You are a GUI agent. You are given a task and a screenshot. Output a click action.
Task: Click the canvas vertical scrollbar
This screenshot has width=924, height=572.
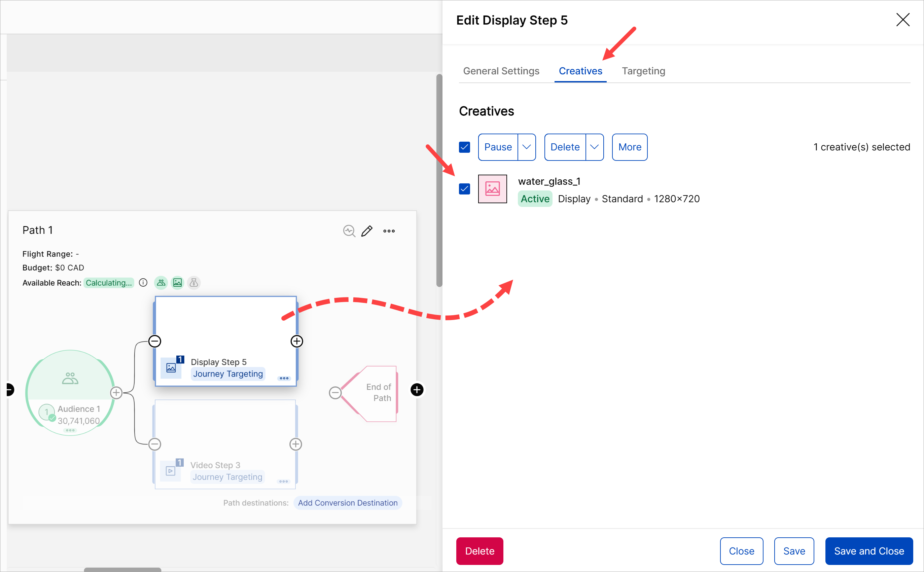click(439, 180)
